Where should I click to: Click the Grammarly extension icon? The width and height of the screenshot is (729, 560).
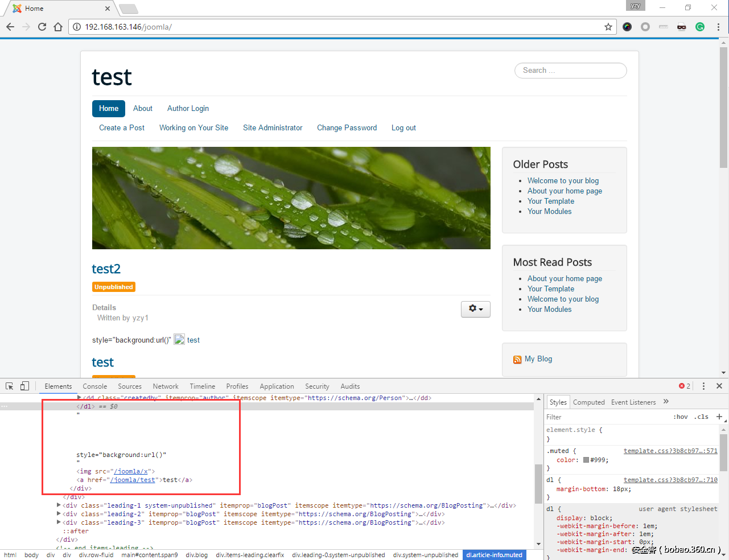tap(700, 27)
